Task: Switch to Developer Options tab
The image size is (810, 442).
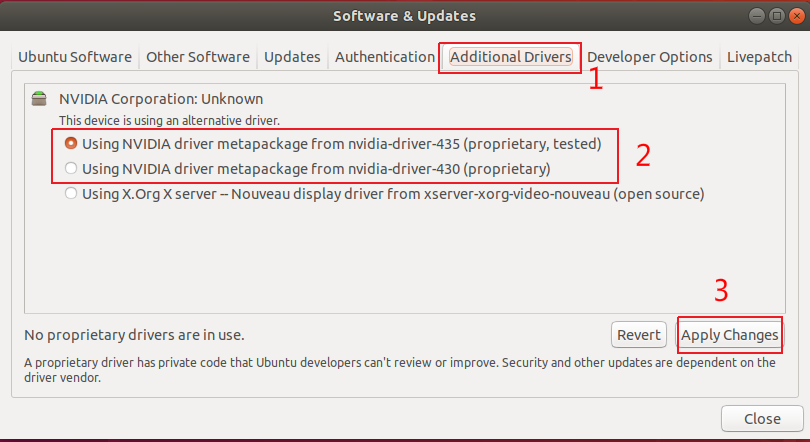Action: point(649,57)
